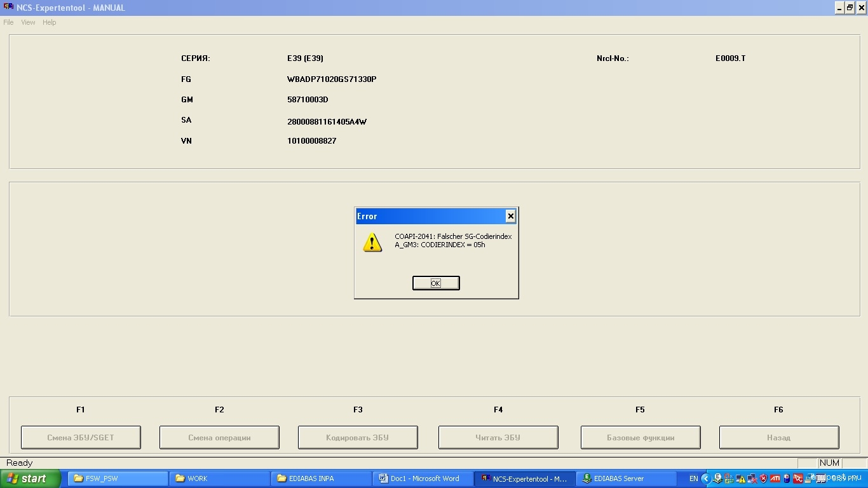The width and height of the screenshot is (868, 488).
Task: Click the NCS-Expertentool title bar icon
Action: [x=9, y=8]
